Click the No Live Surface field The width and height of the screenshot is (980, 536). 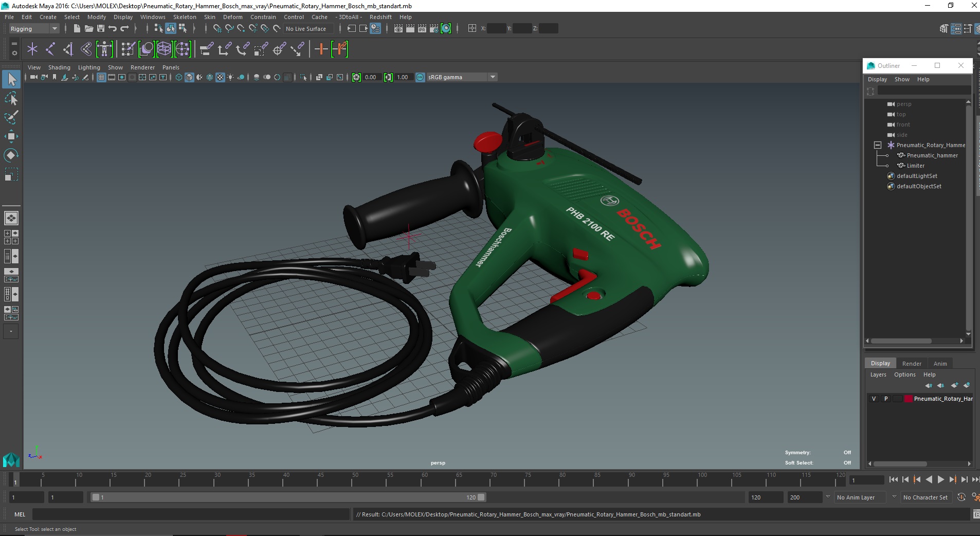(x=309, y=29)
